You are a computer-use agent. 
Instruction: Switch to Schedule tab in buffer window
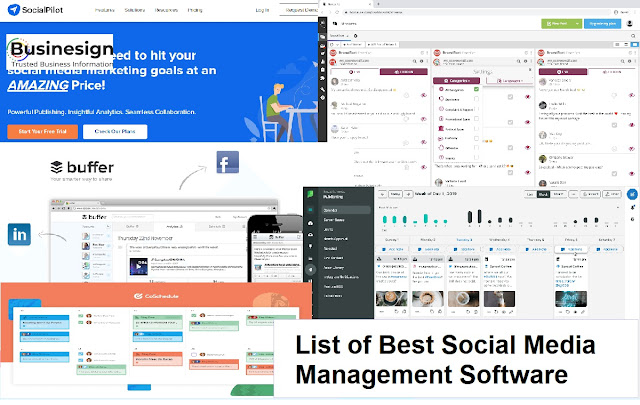(215, 226)
